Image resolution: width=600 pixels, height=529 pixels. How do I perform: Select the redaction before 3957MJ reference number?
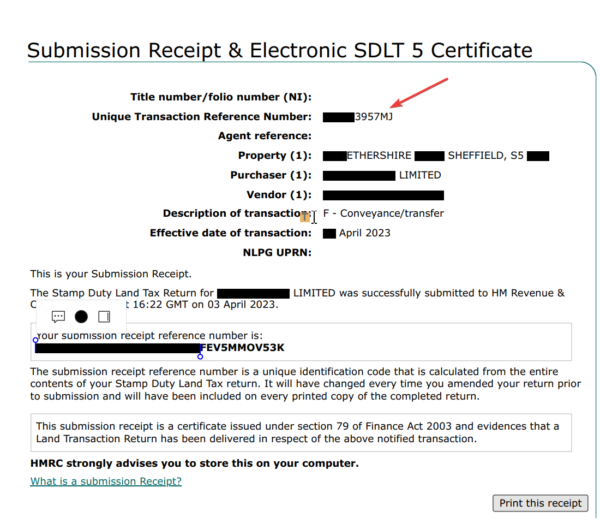point(338,117)
